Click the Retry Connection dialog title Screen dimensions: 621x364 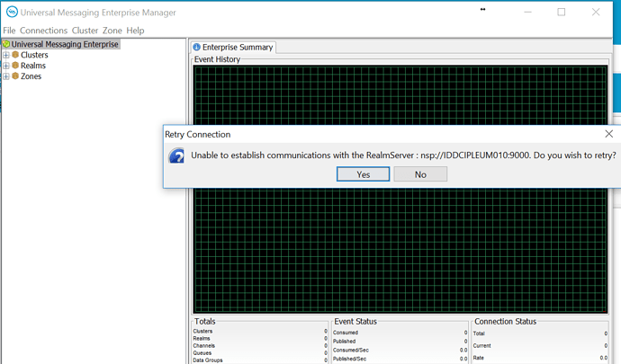click(198, 135)
